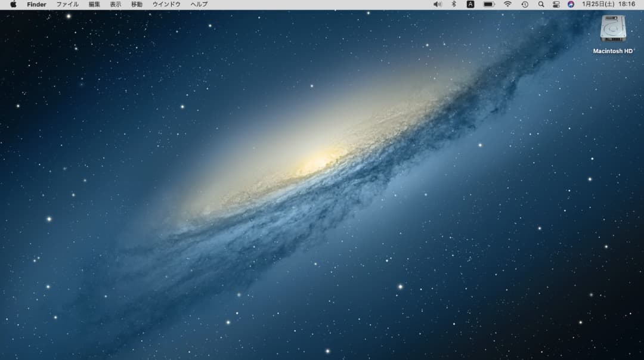Expand the ウインドウ (Window) menu
The height and width of the screenshot is (360, 644).
166,4
